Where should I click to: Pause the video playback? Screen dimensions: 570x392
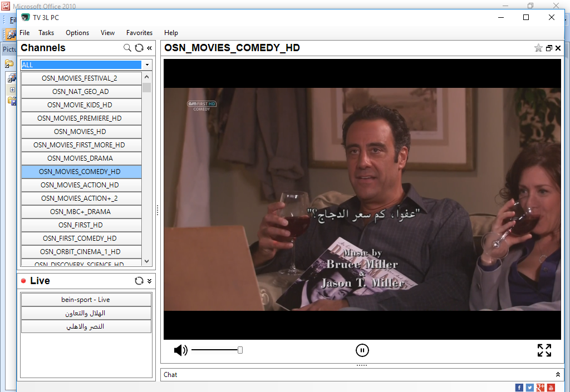pyautogui.click(x=362, y=350)
